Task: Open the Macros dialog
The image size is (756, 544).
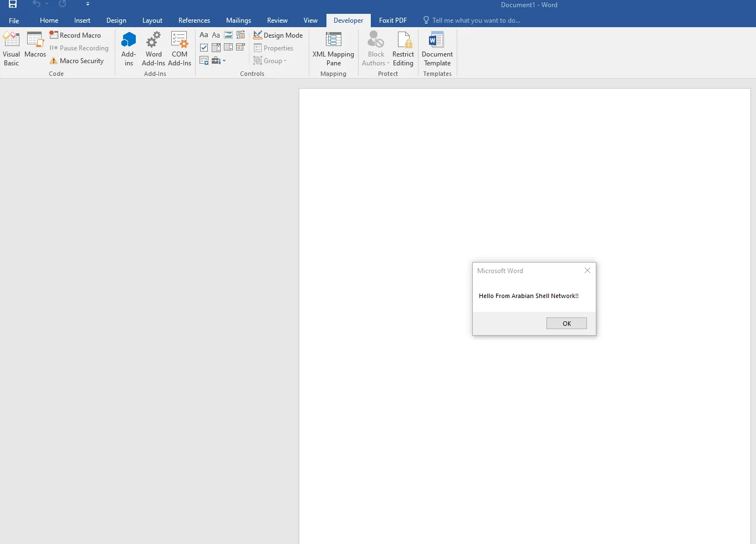Action: coord(35,45)
